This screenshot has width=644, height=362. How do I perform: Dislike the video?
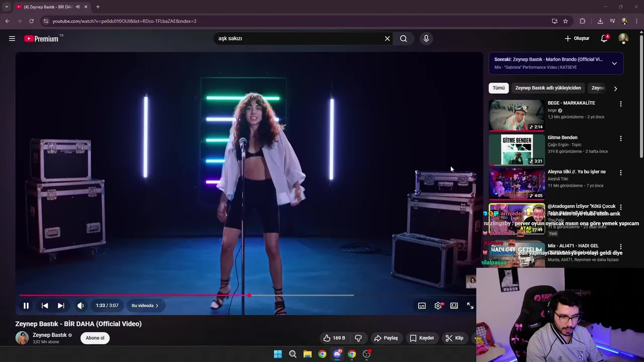click(359, 338)
